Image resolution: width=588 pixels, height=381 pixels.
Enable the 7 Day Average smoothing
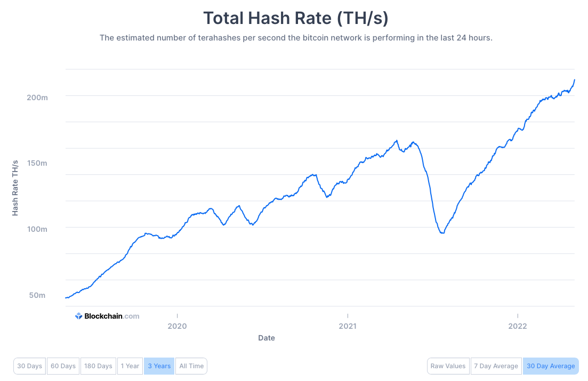click(x=496, y=366)
